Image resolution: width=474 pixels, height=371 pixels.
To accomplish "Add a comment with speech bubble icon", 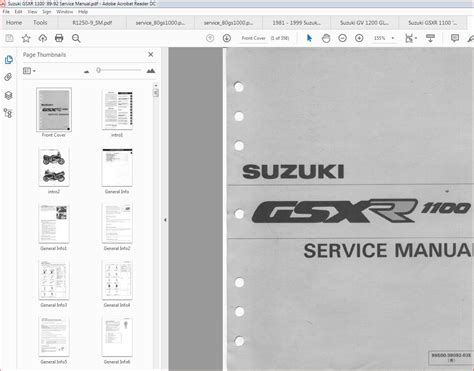I will (x=455, y=38).
